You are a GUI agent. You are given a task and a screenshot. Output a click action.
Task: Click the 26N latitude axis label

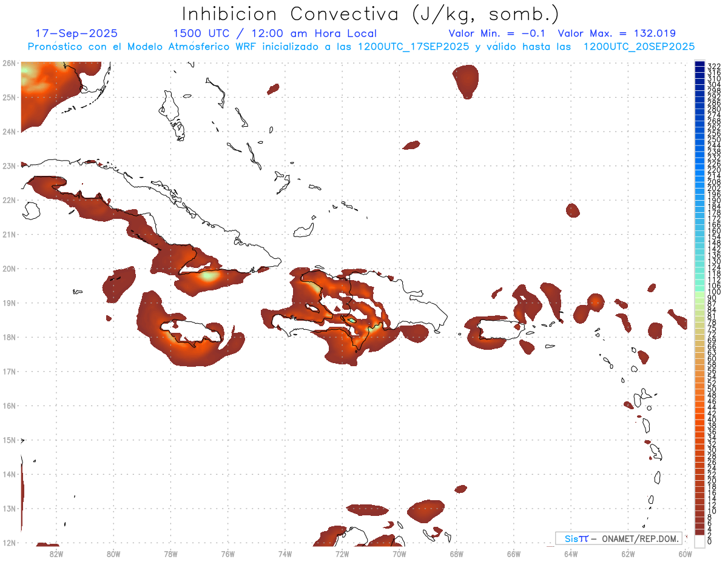pyautogui.click(x=8, y=63)
